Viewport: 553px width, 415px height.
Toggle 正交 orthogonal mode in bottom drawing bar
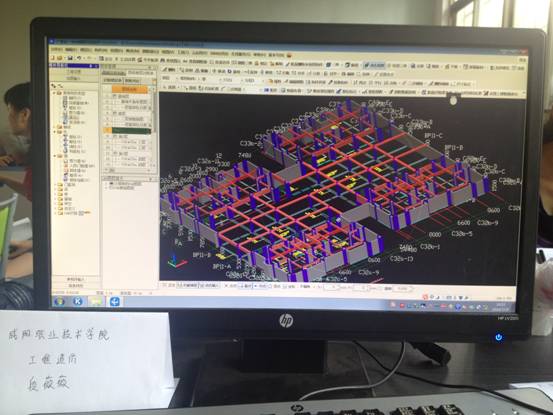point(169,285)
